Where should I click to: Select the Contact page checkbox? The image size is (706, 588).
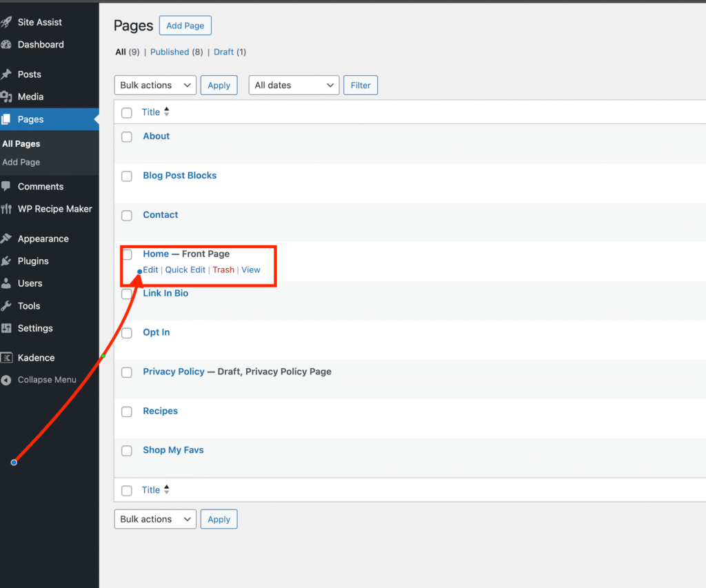point(127,216)
